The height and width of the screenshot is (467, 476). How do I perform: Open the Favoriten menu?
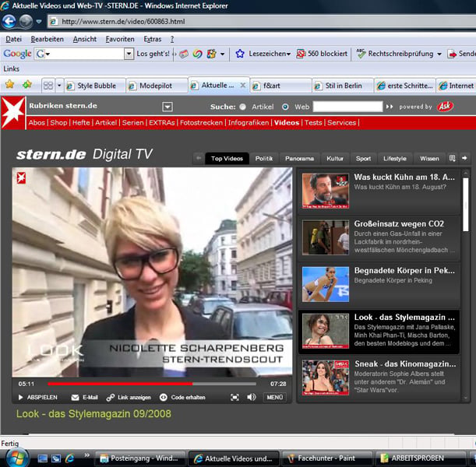120,39
